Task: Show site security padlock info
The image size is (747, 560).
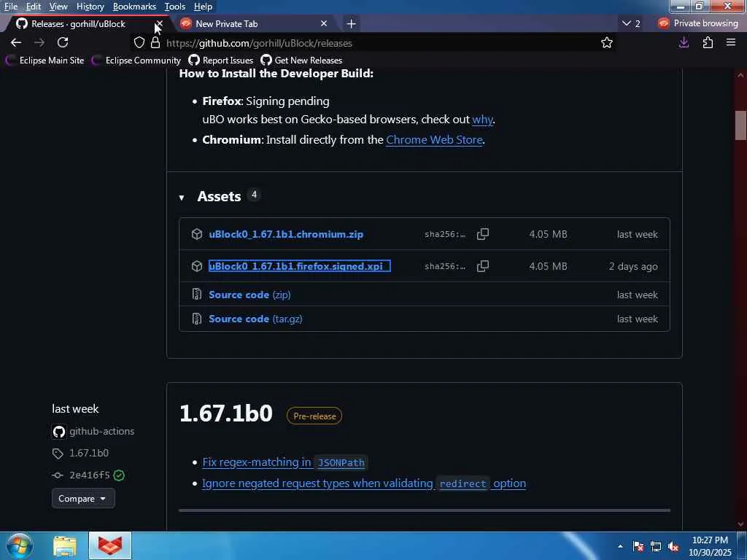Action: point(155,42)
